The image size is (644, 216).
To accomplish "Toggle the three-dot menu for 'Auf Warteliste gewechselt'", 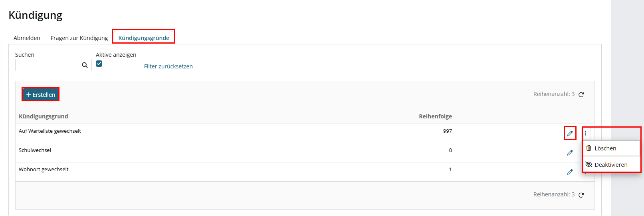I will 585,133.
